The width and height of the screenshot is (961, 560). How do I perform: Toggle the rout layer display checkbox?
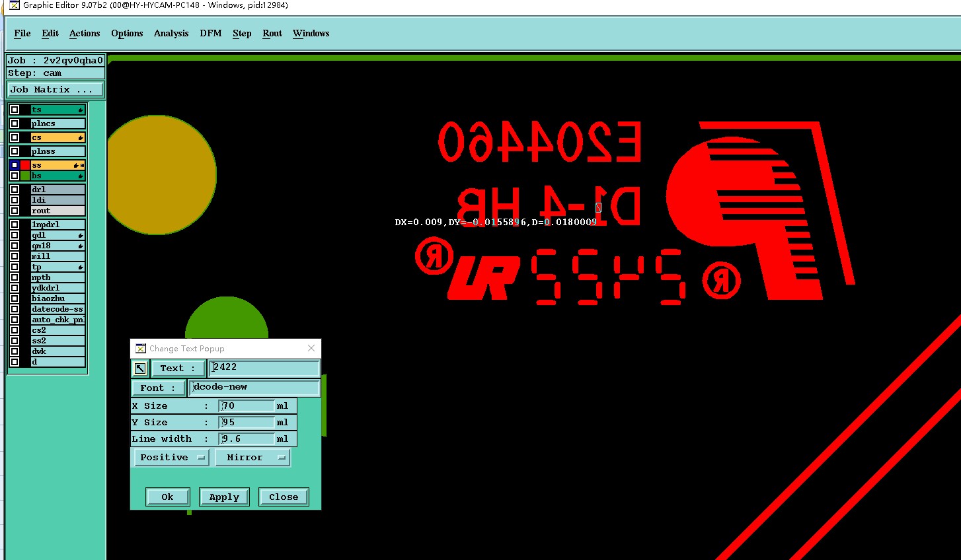click(15, 211)
